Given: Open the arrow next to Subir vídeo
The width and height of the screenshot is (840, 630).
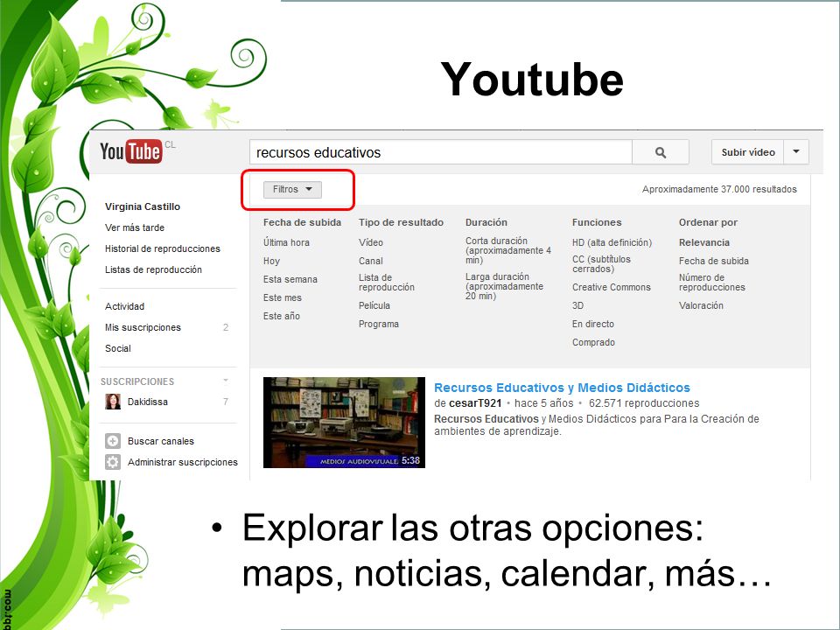Looking at the screenshot, I should 796,152.
